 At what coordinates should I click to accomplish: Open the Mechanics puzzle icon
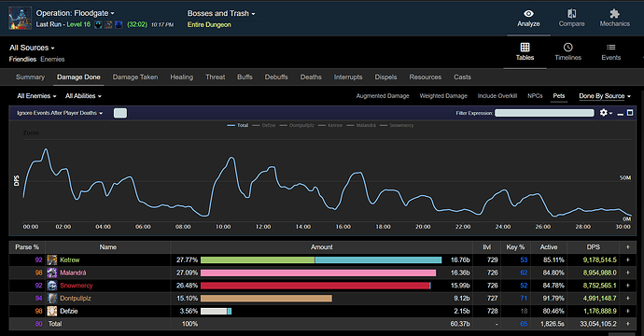[614, 14]
